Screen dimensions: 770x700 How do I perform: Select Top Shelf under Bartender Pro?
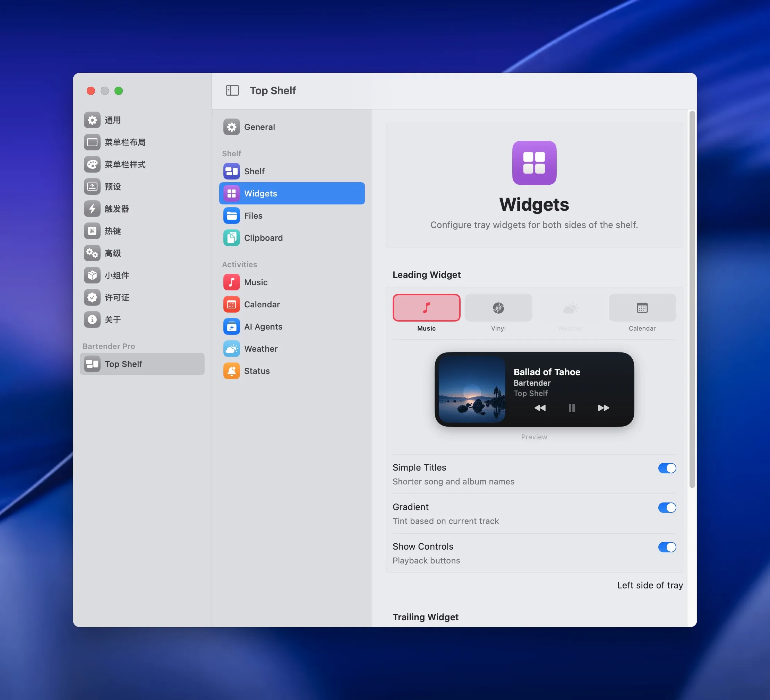(x=142, y=364)
